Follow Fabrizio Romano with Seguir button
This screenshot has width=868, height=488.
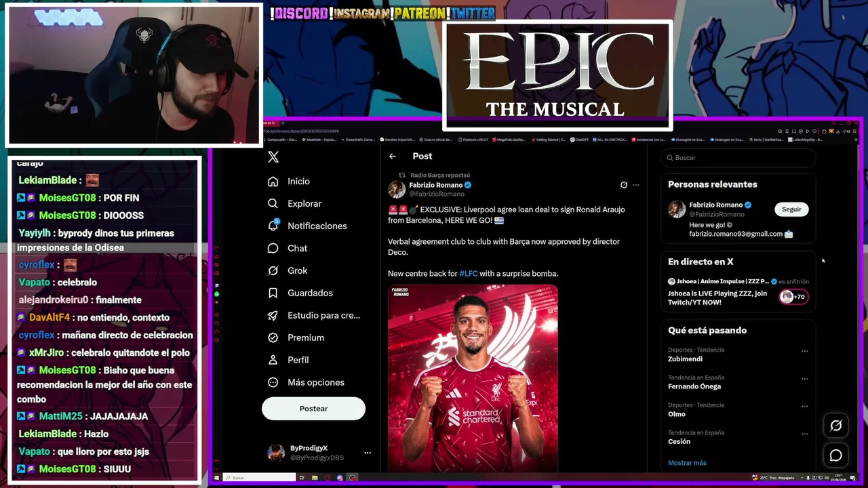click(791, 209)
